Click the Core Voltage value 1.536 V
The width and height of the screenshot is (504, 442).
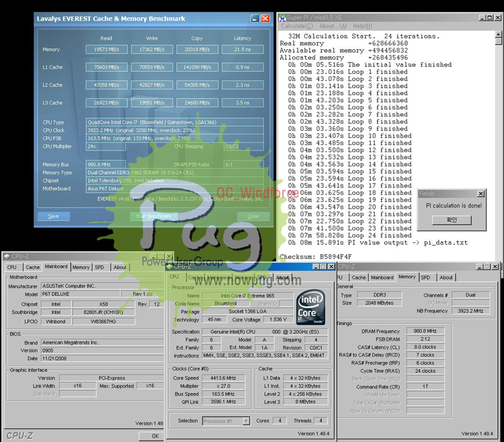(278, 319)
